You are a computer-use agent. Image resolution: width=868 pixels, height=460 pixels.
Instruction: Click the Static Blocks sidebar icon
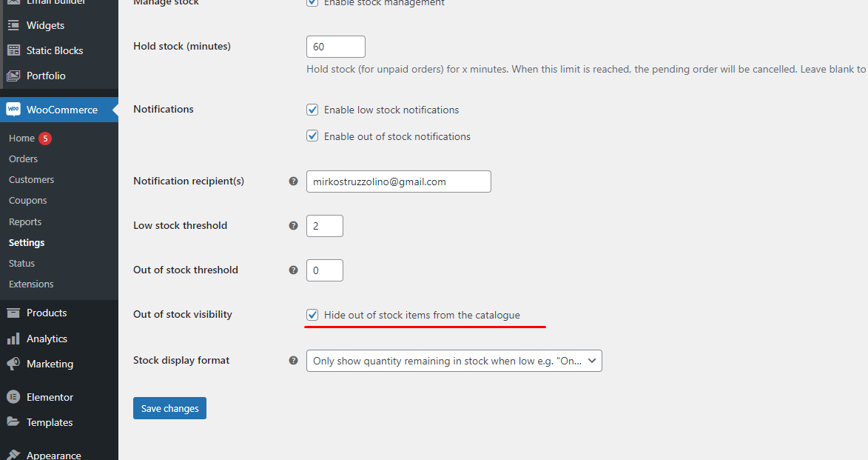click(13, 50)
